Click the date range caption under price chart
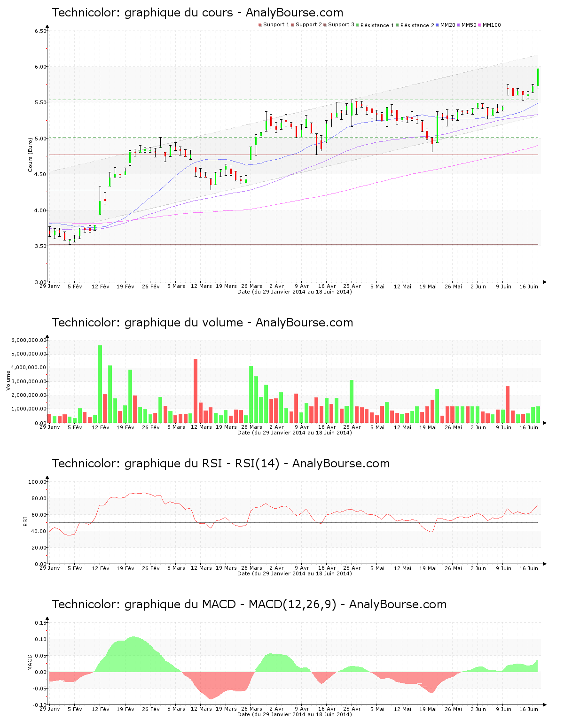Viewport: 564px width, 728px height. click(x=295, y=292)
